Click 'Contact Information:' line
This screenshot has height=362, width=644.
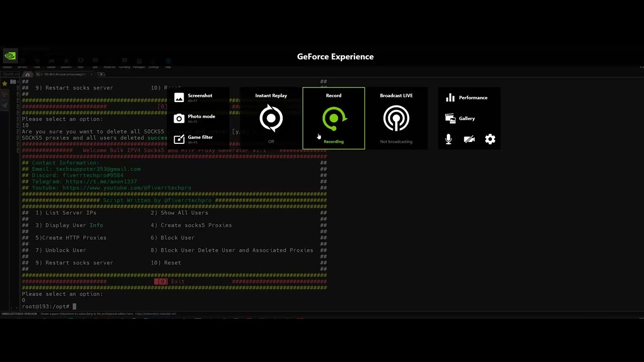click(x=65, y=163)
